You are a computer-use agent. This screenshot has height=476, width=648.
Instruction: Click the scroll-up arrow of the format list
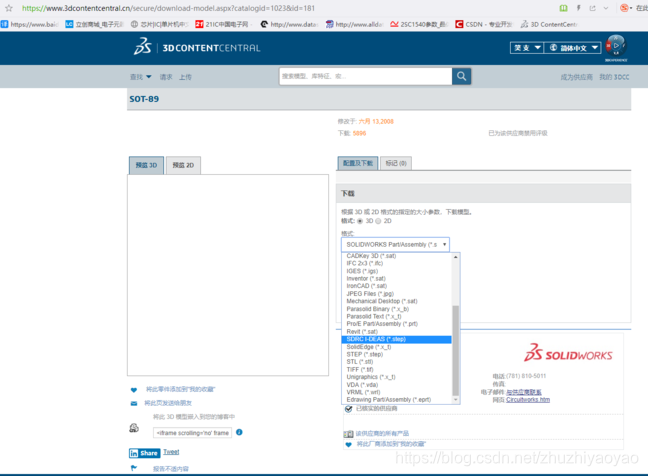(x=455, y=257)
